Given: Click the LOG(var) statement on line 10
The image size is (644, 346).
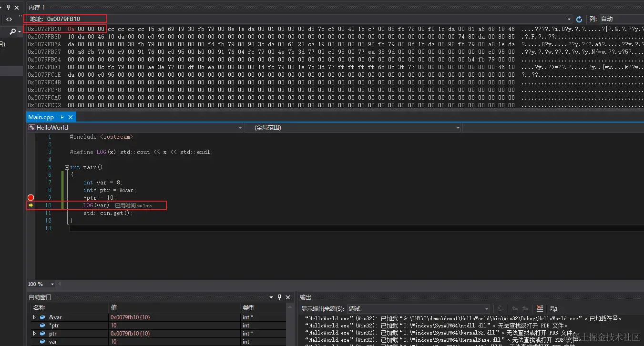Looking at the screenshot, I should click(x=96, y=205).
